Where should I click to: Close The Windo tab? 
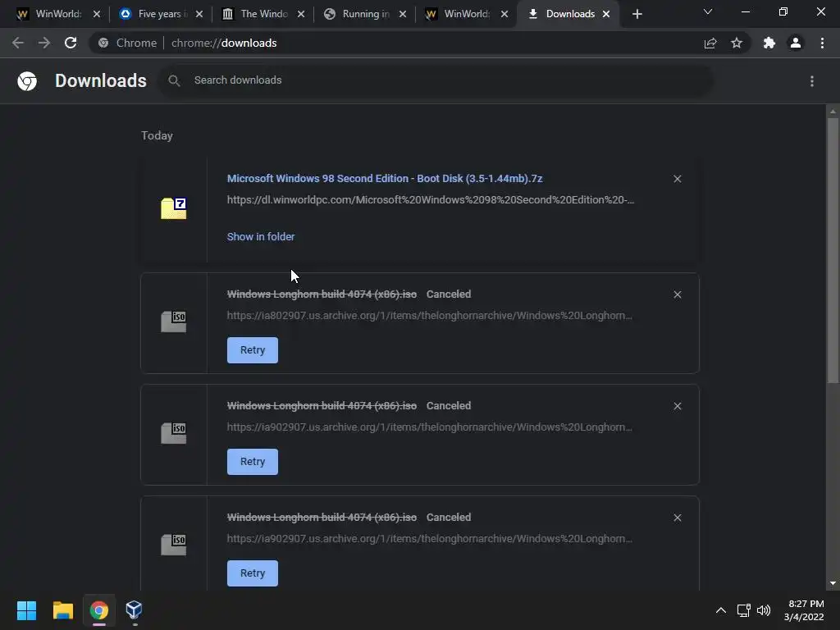(x=301, y=14)
